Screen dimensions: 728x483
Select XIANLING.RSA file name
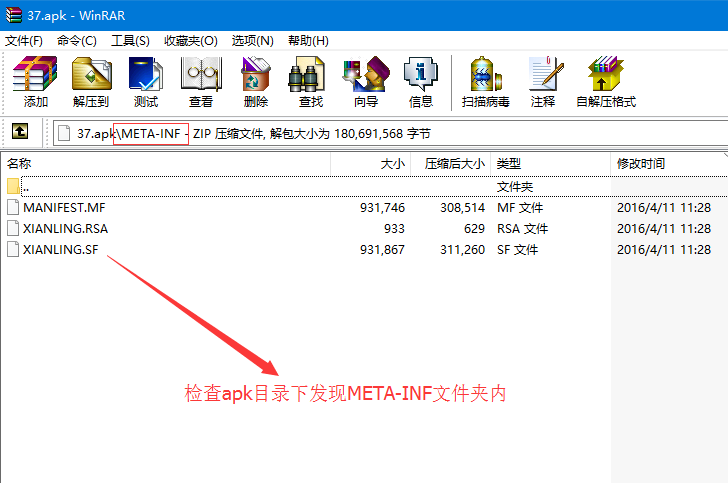65,228
